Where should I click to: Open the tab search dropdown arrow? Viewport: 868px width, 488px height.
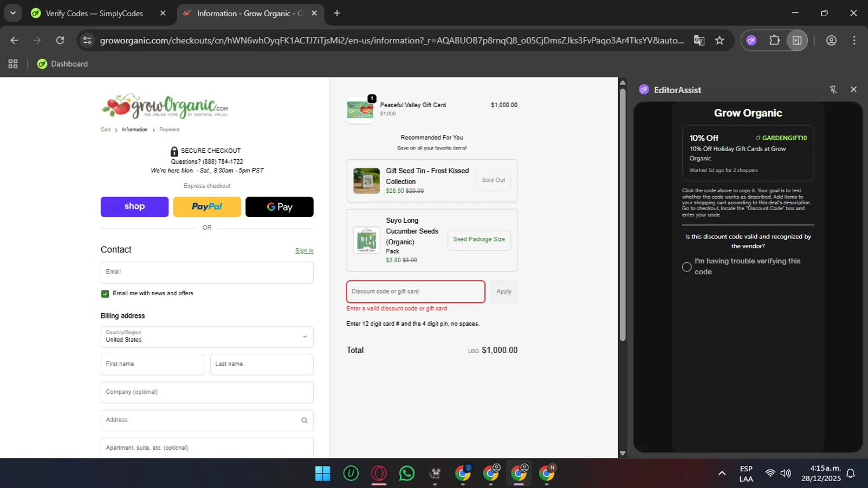13,13
